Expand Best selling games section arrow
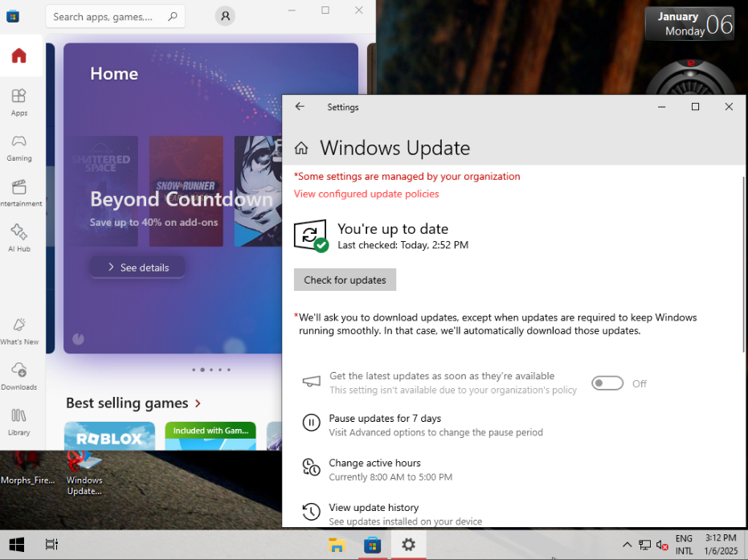This screenshot has width=748, height=560. click(x=198, y=403)
